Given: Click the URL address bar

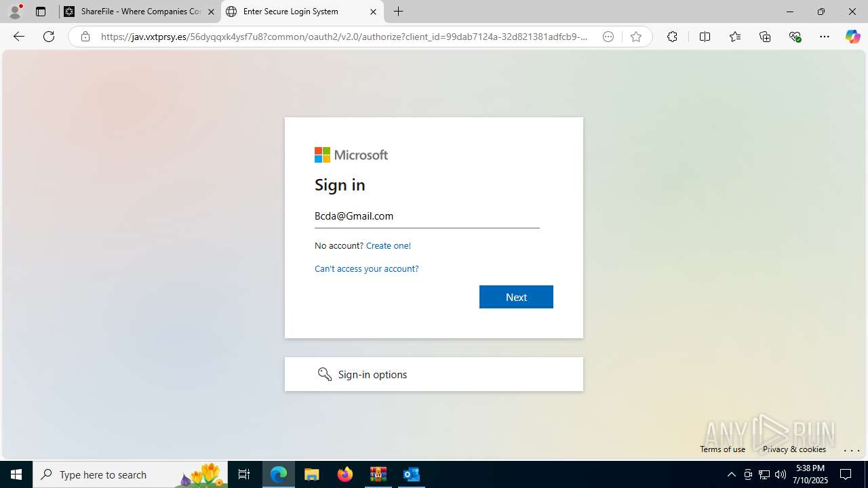Looking at the screenshot, I should pyautogui.click(x=344, y=37).
